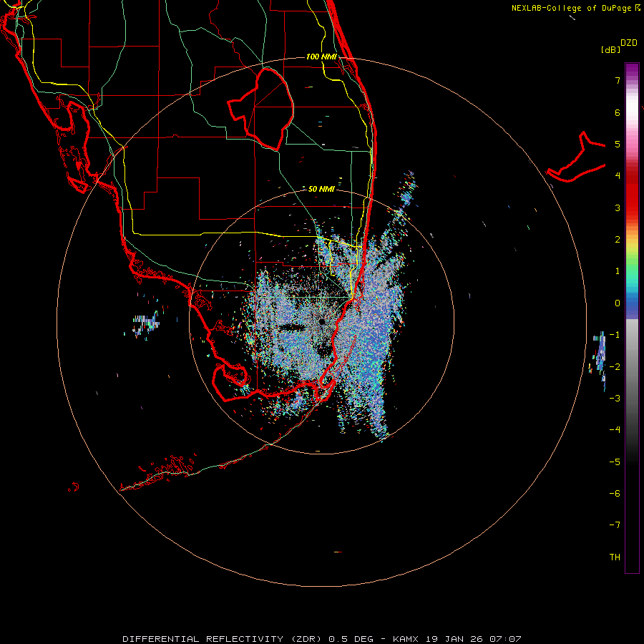Click the -6 dB scale label
The height and width of the screenshot is (644, 644).
[615, 494]
